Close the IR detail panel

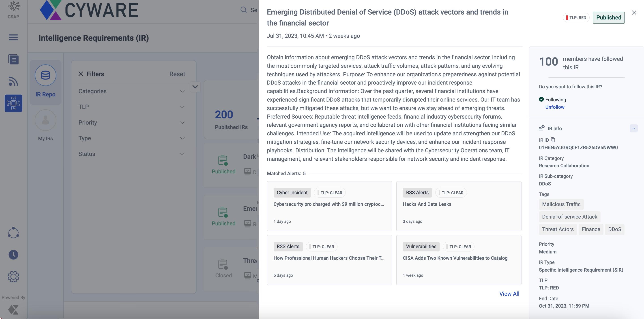634,13
